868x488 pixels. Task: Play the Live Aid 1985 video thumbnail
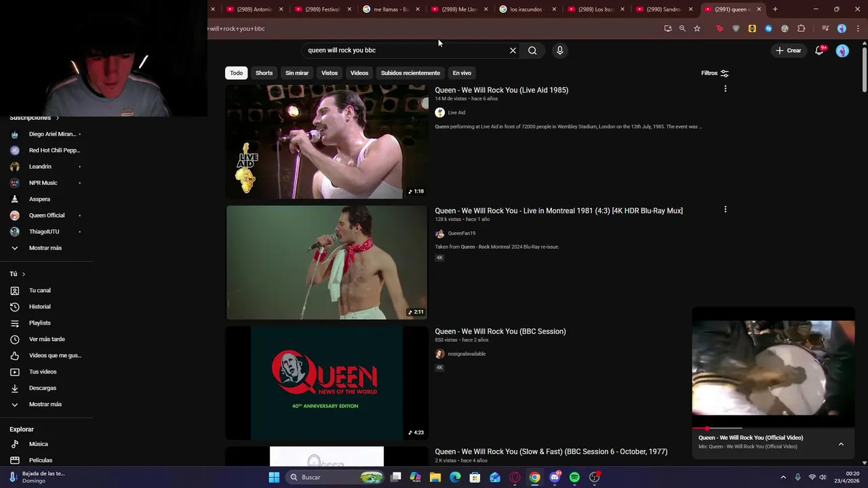click(327, 142)
